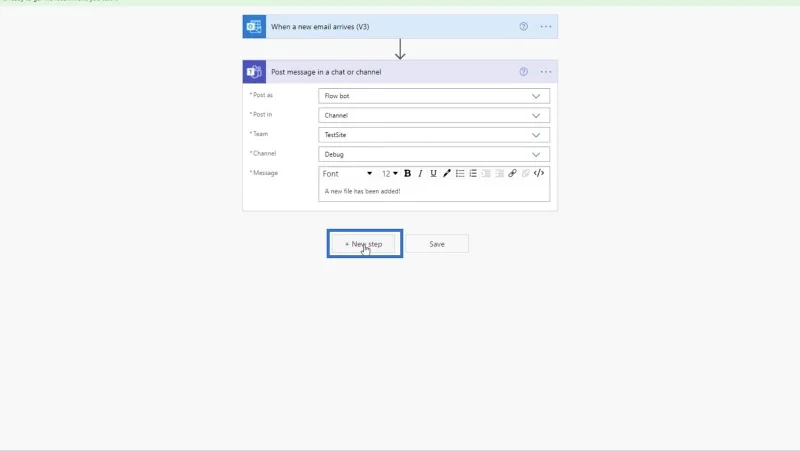Click the Outlook icon on the email trigger
The height and width of the screenshot is (451, 800).
(x=254, y=27)
